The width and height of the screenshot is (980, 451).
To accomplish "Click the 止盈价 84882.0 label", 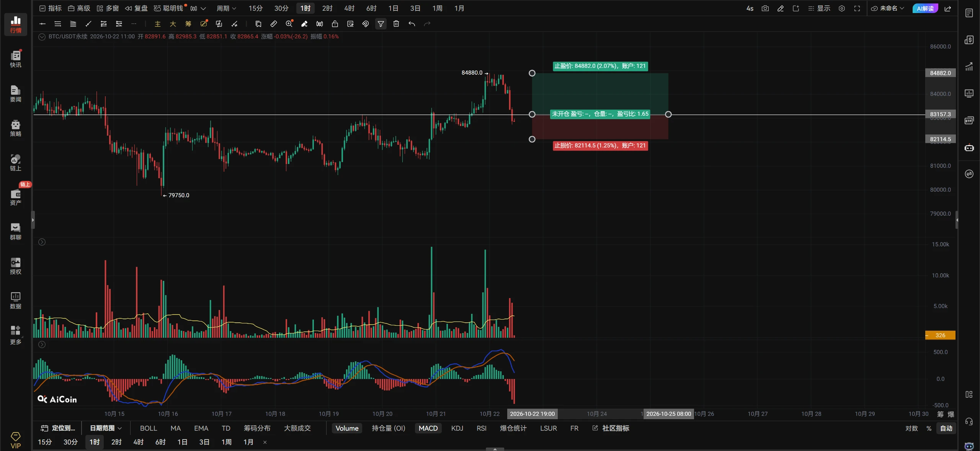I will (600, 66).
